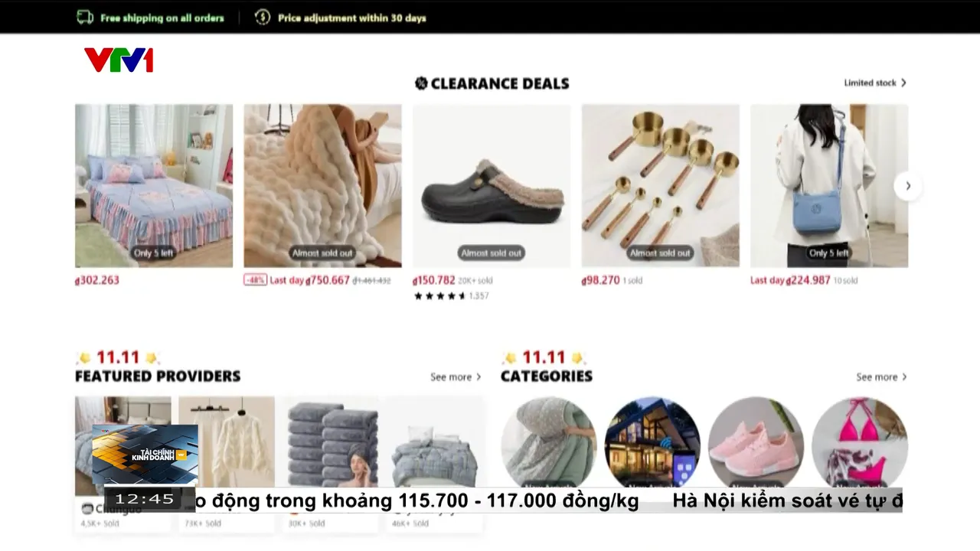Click the Clearance Deals badge icon
Viewport: 980px width, 551px height.
(x=421, y=83)
